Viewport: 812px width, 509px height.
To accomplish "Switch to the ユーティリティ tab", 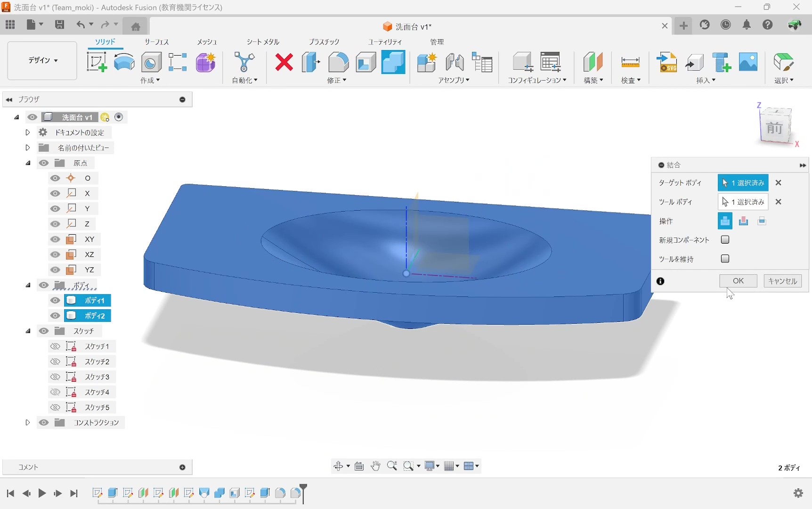I will (385, 42).
